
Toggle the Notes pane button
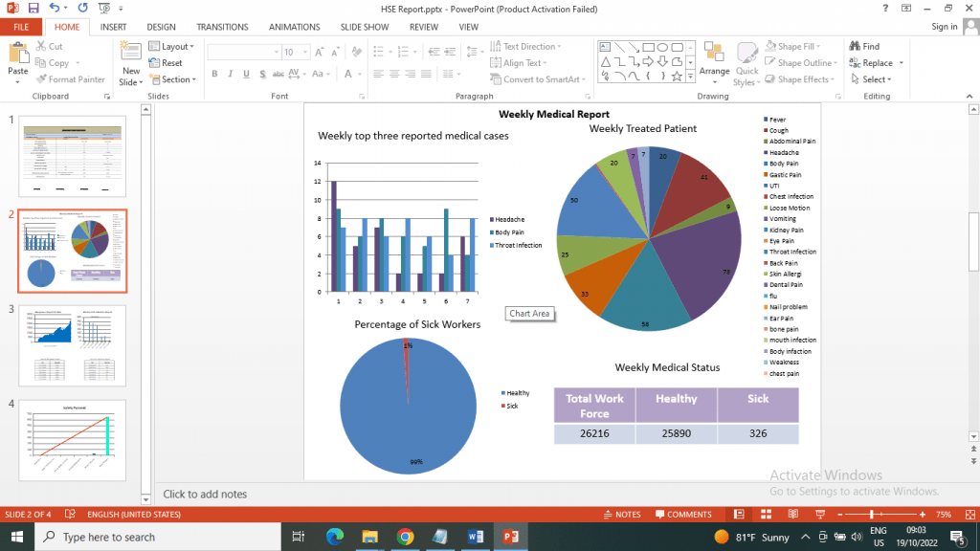click(x=622, y=514)
